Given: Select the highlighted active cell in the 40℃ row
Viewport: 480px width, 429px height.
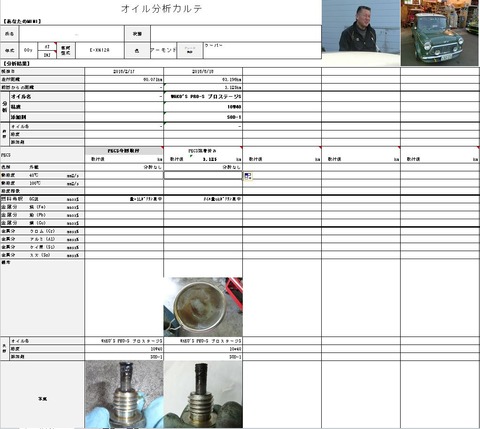Looking at the screenshot, I should (203, 175).
